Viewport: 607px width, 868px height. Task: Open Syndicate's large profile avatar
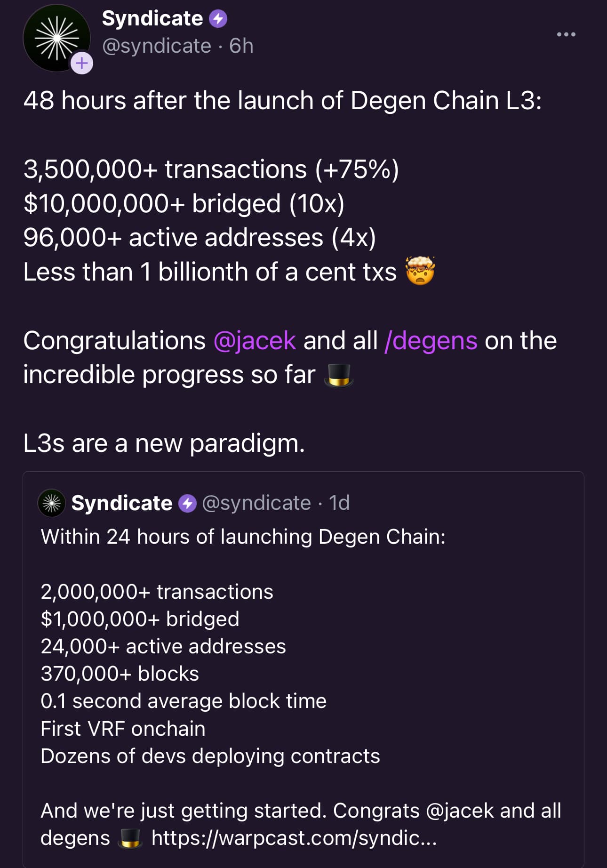[x=56, y=38]
